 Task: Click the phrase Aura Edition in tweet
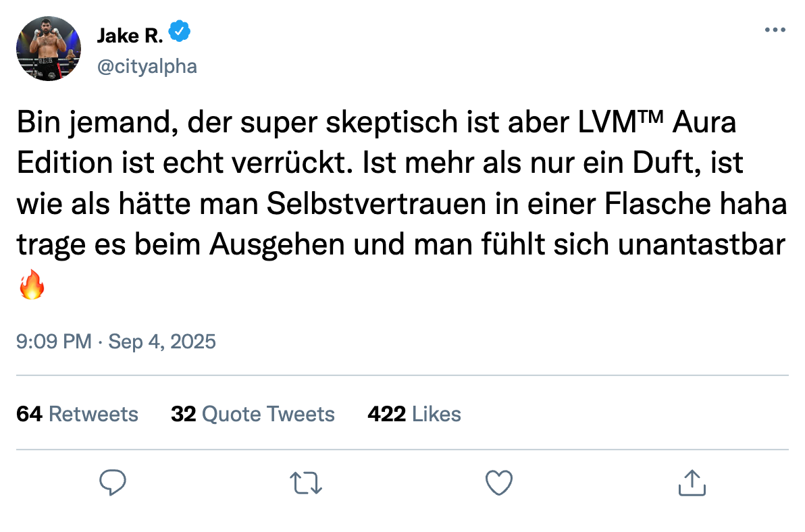(x=704, y=125)
